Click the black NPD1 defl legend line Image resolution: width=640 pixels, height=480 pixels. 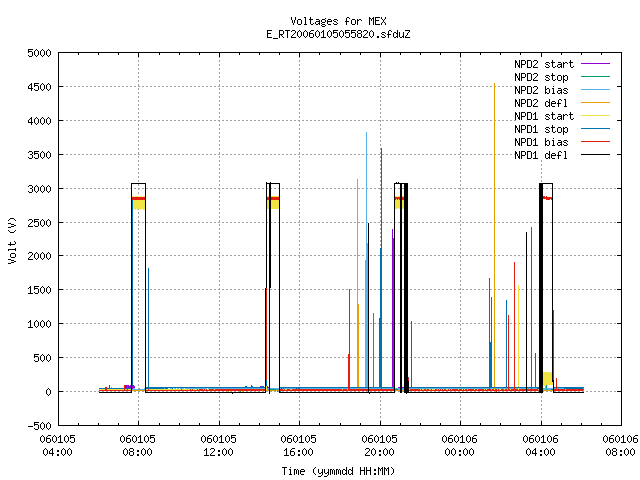click(595, 155)
